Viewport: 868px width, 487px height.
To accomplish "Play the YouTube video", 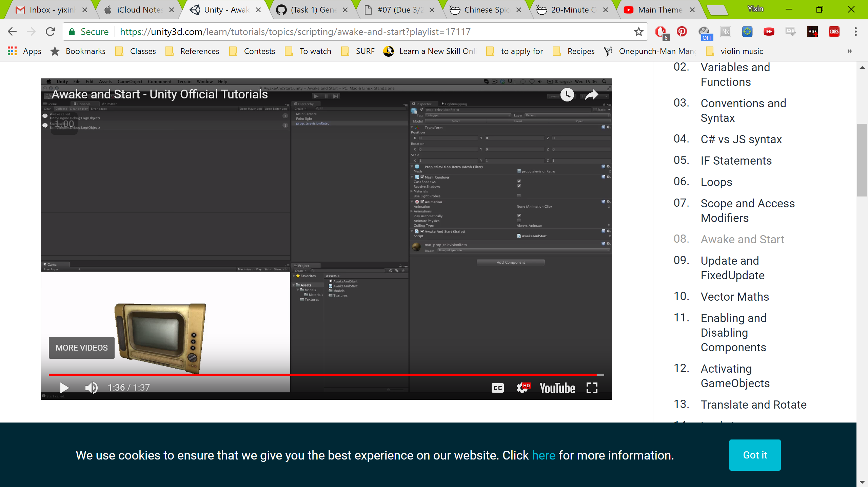I will [64, 388].
